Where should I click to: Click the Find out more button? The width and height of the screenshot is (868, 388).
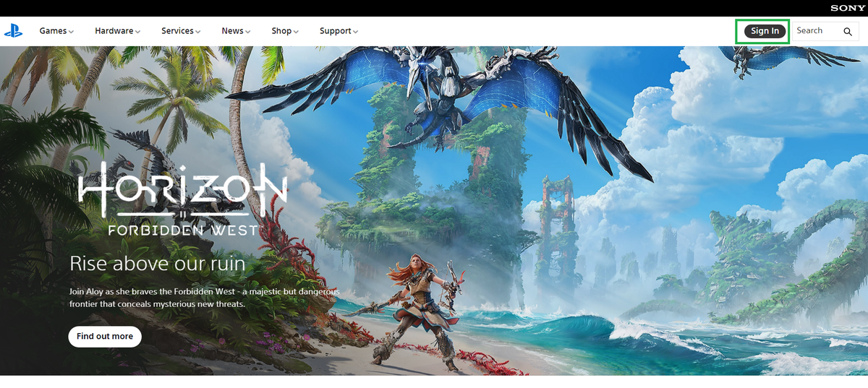coord(105,336)
